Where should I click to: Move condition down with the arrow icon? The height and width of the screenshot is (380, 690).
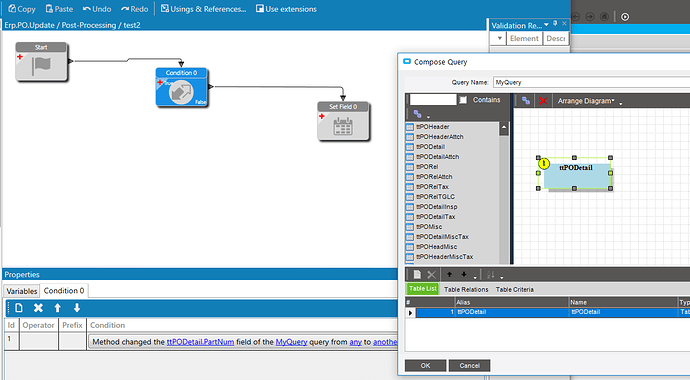[77, 308]
